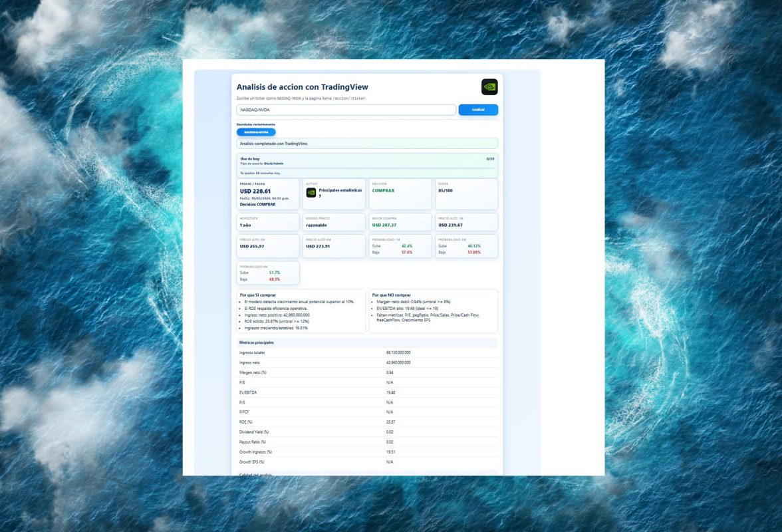Click the Analizar button

[x=478, y=110]
